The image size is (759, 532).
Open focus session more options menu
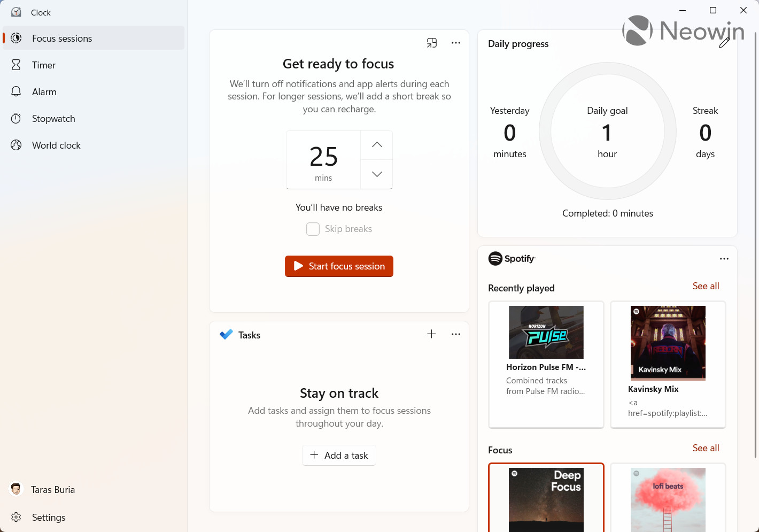click(x=456, y=43)
